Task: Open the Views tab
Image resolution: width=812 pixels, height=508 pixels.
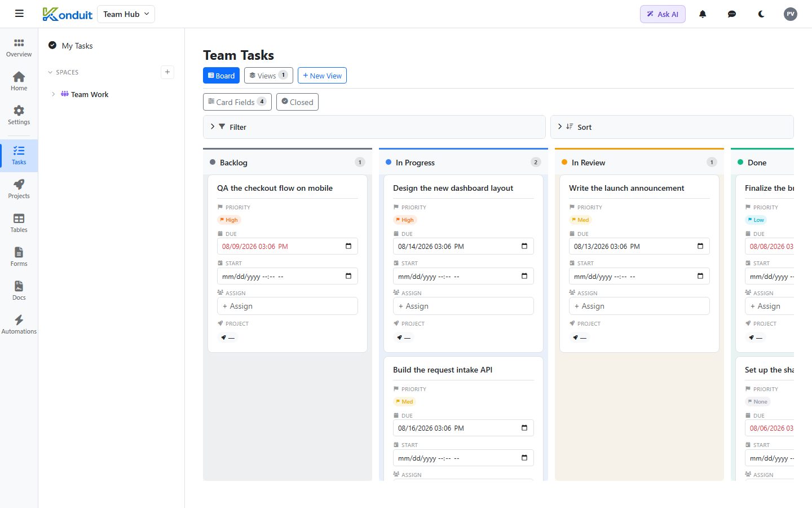Action: [268, 76]
